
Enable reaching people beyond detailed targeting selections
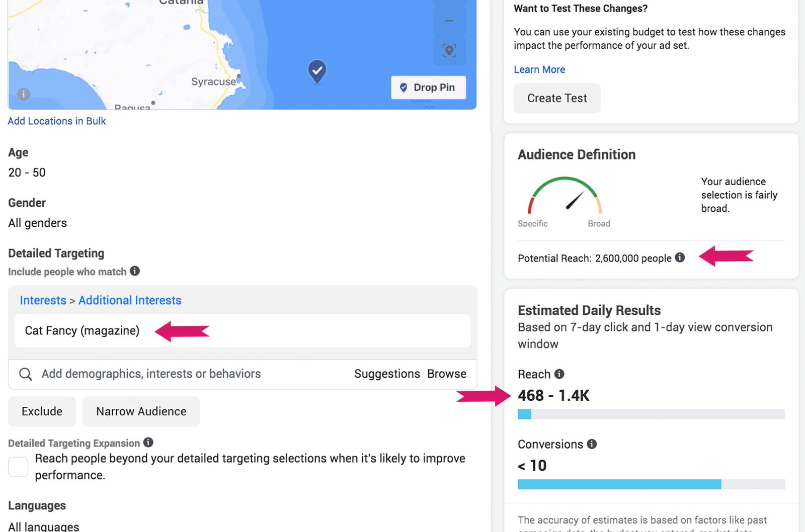pyautogui.click(x=18, y=467)
